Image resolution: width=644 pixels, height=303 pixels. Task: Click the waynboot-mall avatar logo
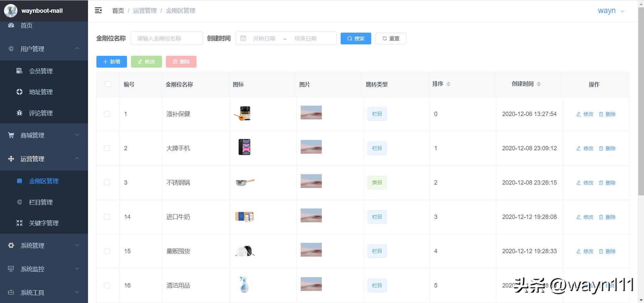(10, 11)
